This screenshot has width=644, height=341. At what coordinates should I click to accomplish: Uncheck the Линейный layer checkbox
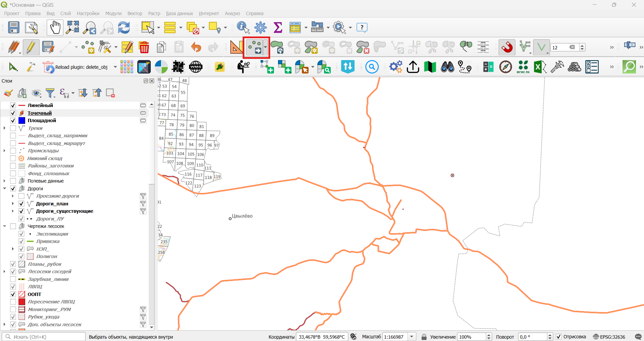coord(13,105)
